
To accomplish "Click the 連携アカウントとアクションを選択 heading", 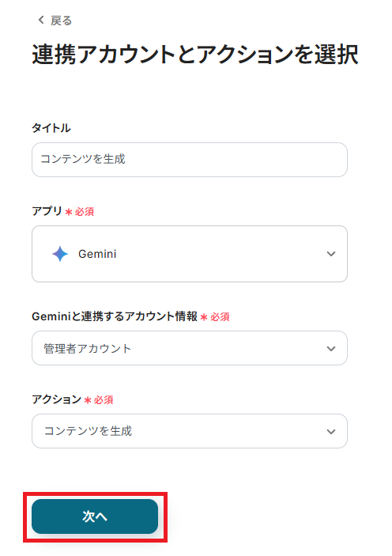I will pyautogui.click(x=195, y=55).
